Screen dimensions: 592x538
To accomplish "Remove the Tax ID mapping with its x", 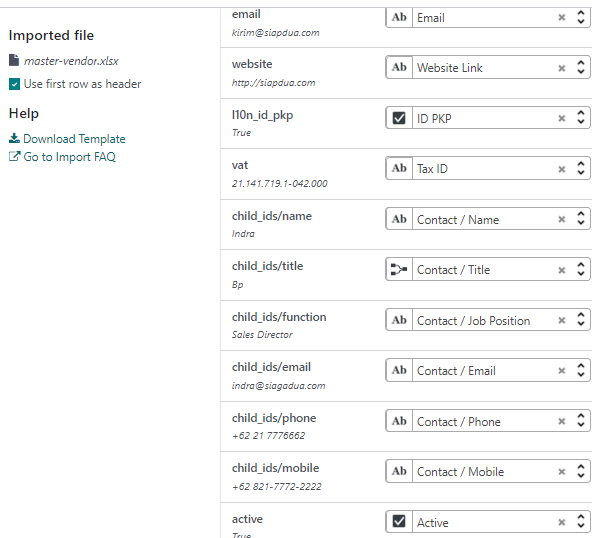I will 562,169.
